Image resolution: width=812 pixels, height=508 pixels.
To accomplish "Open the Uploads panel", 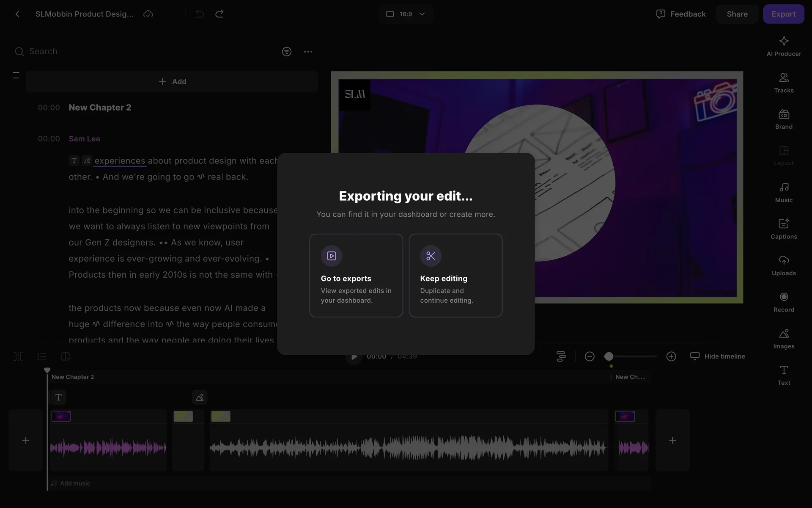I will (784, 265).
